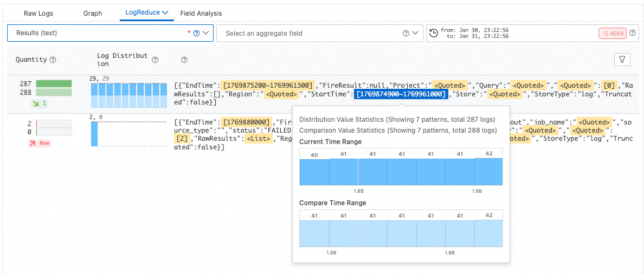Click the EndTime 1769875200~1769961300 value
The height and width of the screenshot is (275, 644).
click(x=268, y=85)
